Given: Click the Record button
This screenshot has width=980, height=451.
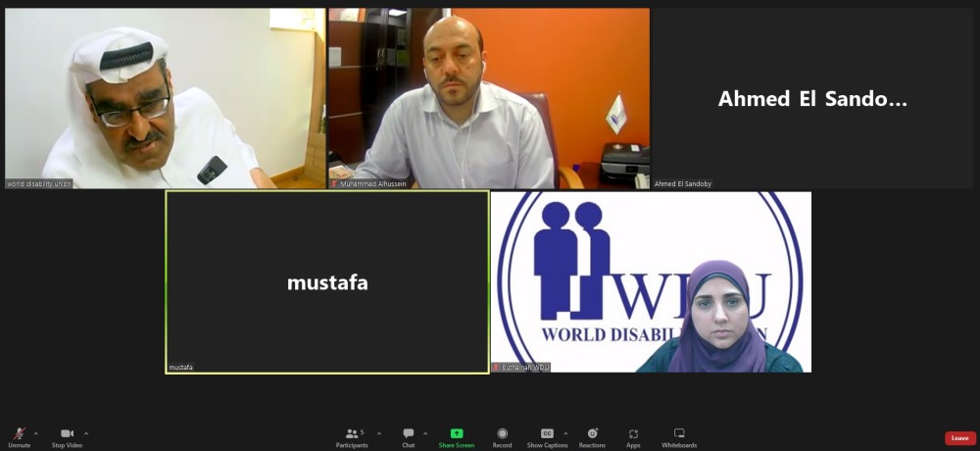Looking at the screenshot, I should [502, 437].
